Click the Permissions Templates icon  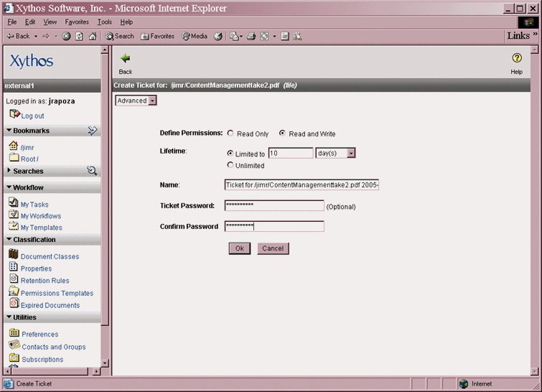coord(14,291)
